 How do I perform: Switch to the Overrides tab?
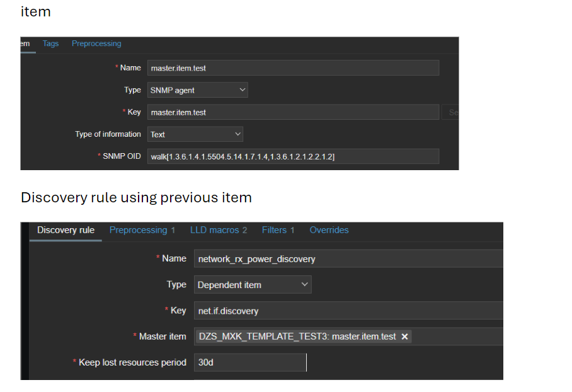(x=329, y=230)
